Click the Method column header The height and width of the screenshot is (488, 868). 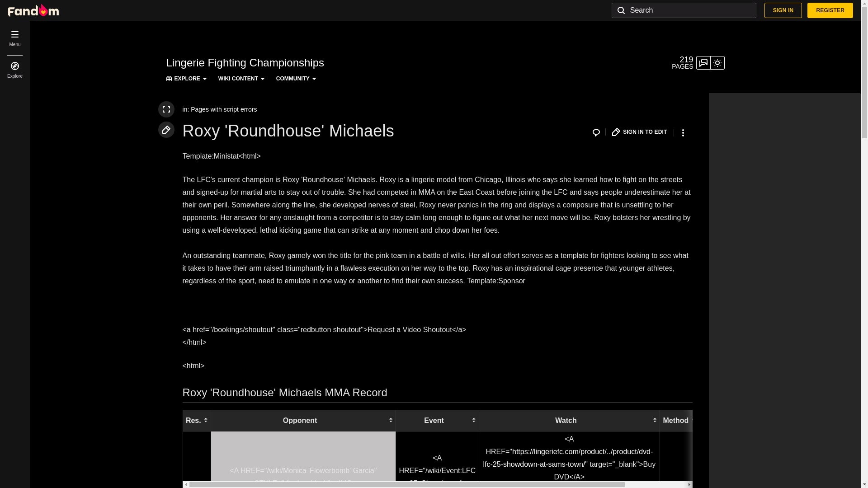pyautogui.click(x=676, y=421)
